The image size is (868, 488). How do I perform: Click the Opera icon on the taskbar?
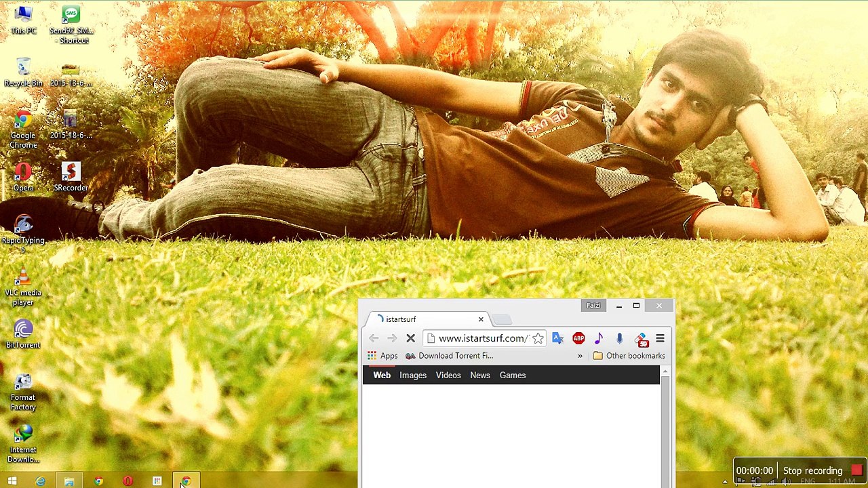(x=127, y=481)
